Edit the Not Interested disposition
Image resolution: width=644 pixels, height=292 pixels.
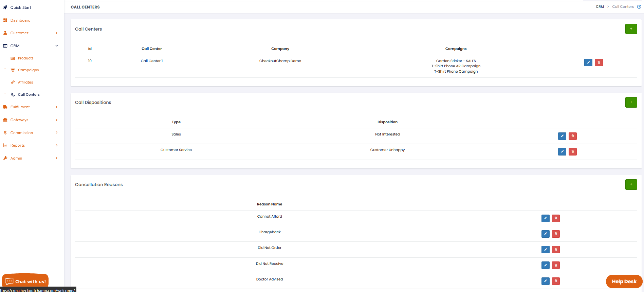(x=562, y=136)
